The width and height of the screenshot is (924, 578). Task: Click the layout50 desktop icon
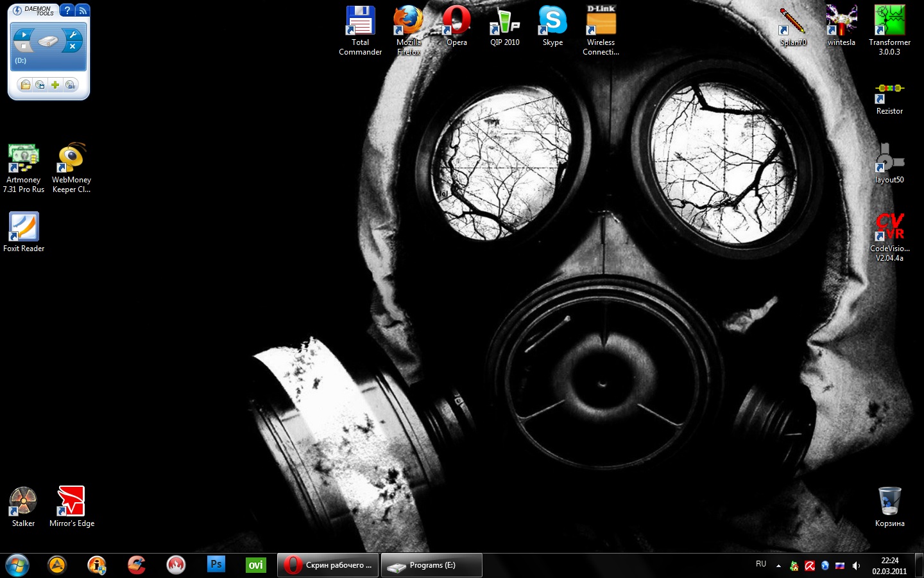pos(889,164)
